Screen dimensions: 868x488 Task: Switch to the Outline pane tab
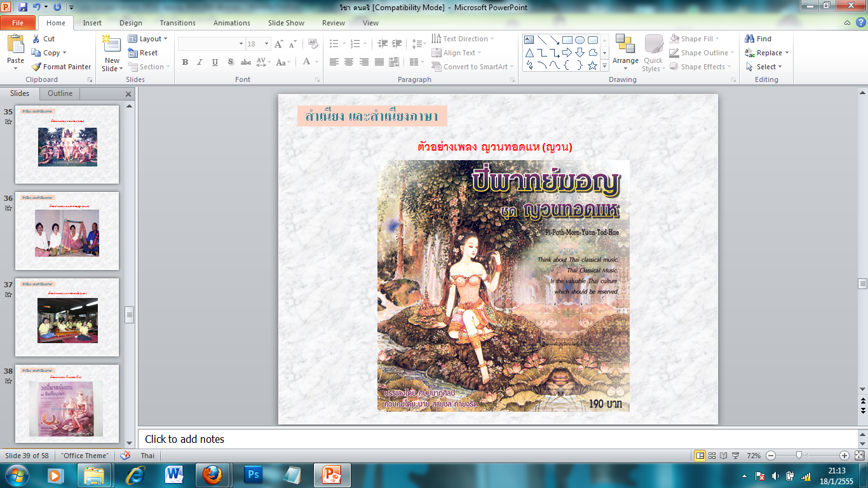[x=60, y=93]
